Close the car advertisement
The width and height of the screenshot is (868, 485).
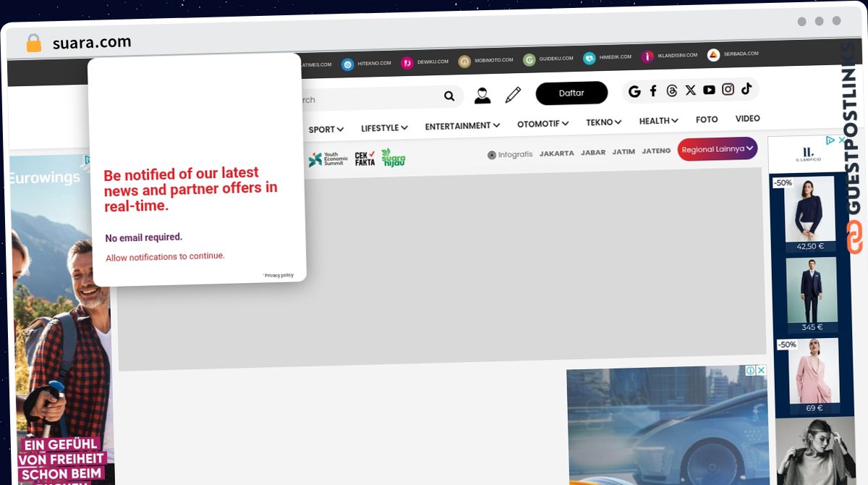point(761,371)
